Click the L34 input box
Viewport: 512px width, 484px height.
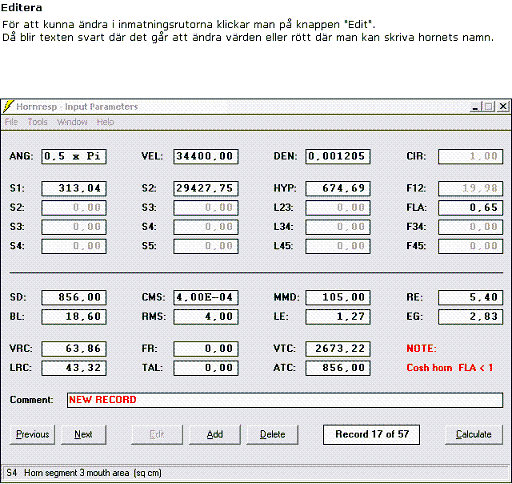click(x=338, y=227)
